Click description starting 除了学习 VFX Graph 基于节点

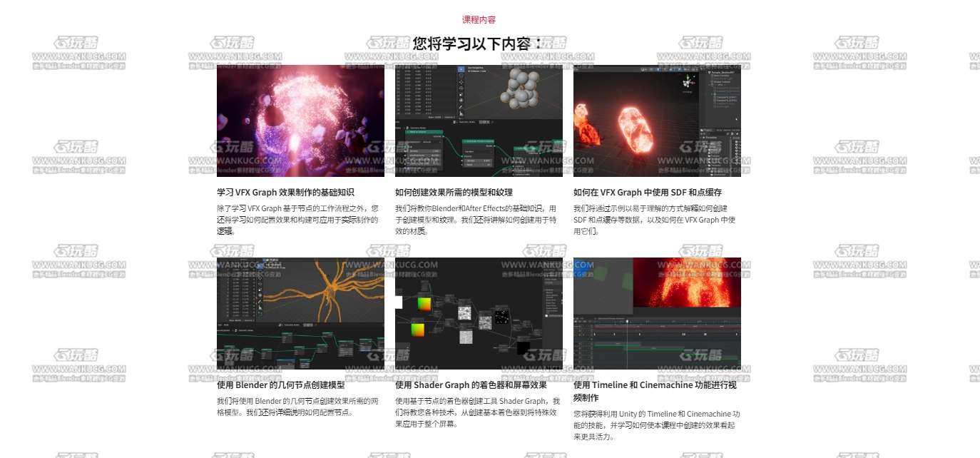tap(297, 220)
